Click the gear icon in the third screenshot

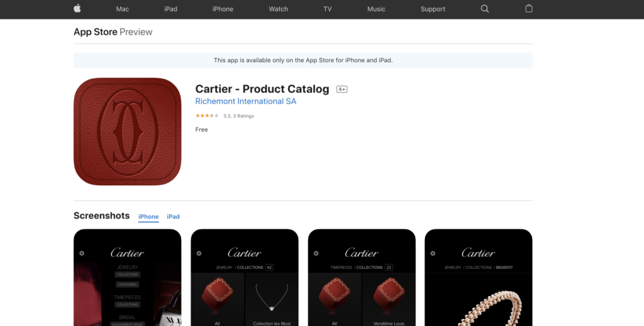316,253
